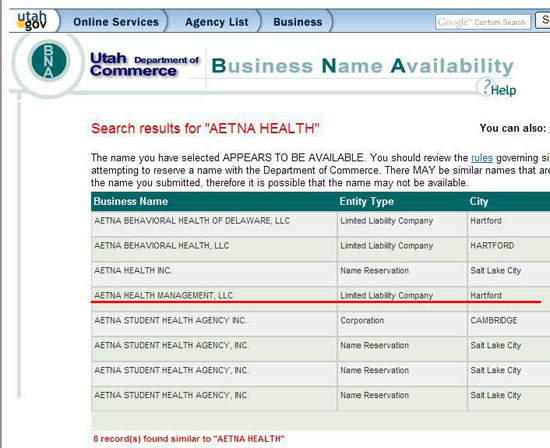
Task: Click CAMBRIDGE city cell
Action: [x=509, y=324]
